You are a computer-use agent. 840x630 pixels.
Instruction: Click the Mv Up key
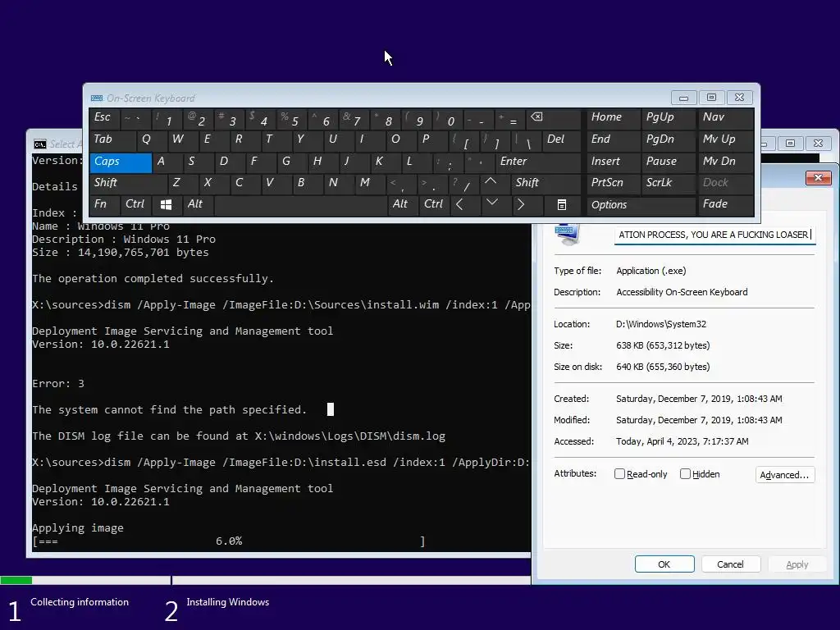[x=726, y=139]
